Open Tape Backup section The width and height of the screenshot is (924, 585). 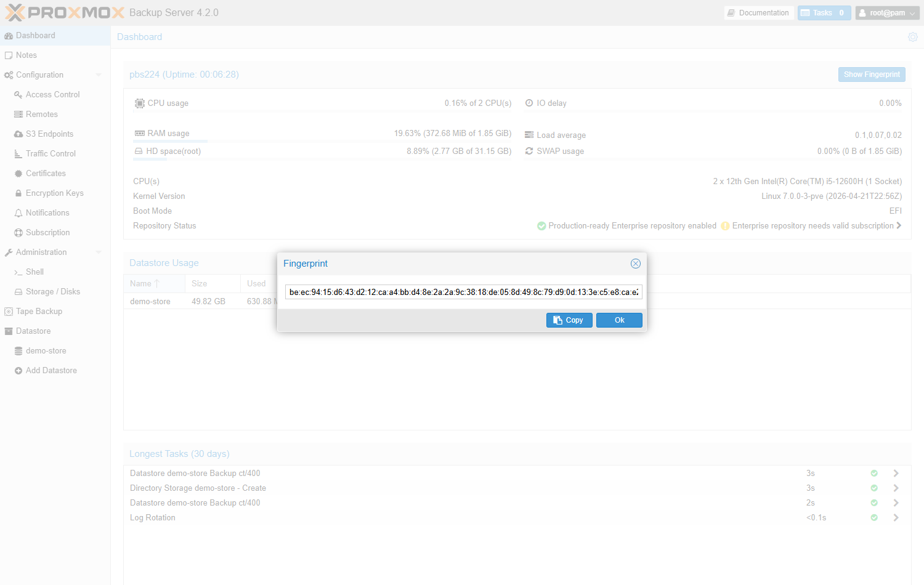tap(55, 312)
